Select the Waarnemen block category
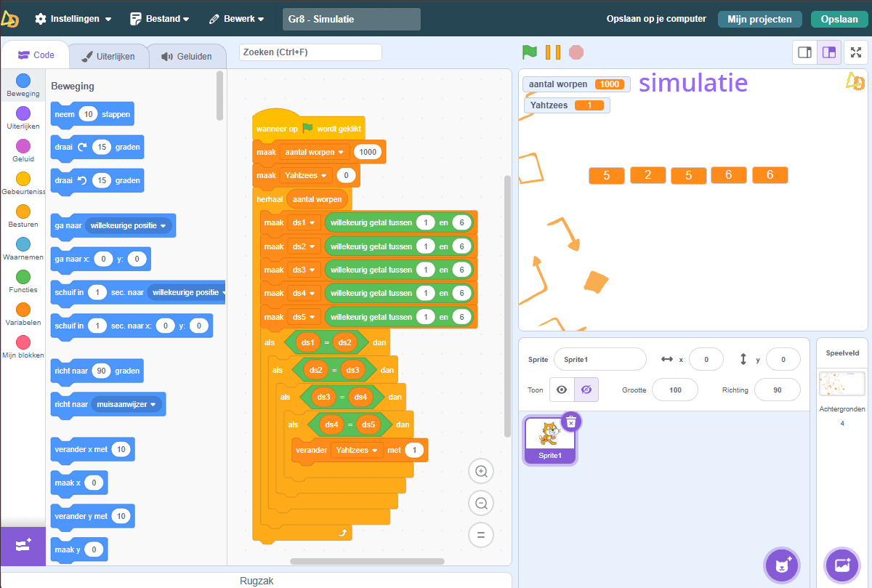Screen dimensions: 872x588 point(23,249)
